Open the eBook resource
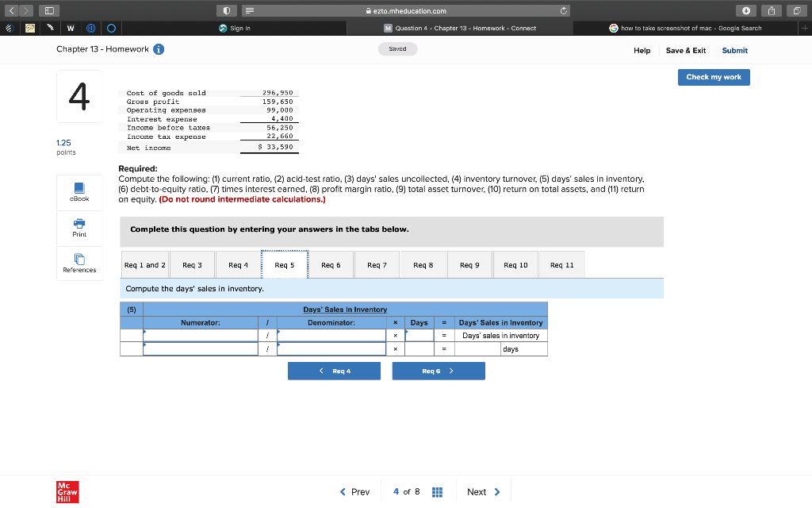 [79, 192]
